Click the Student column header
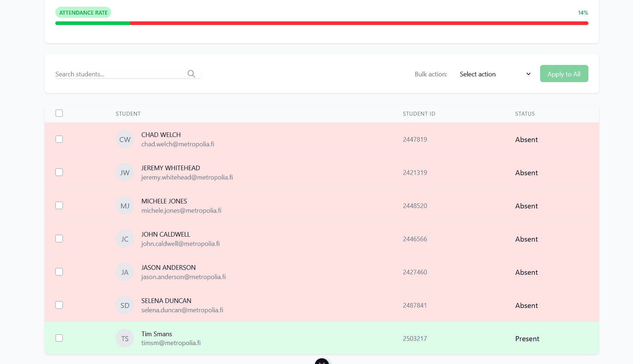 point(128,114)
